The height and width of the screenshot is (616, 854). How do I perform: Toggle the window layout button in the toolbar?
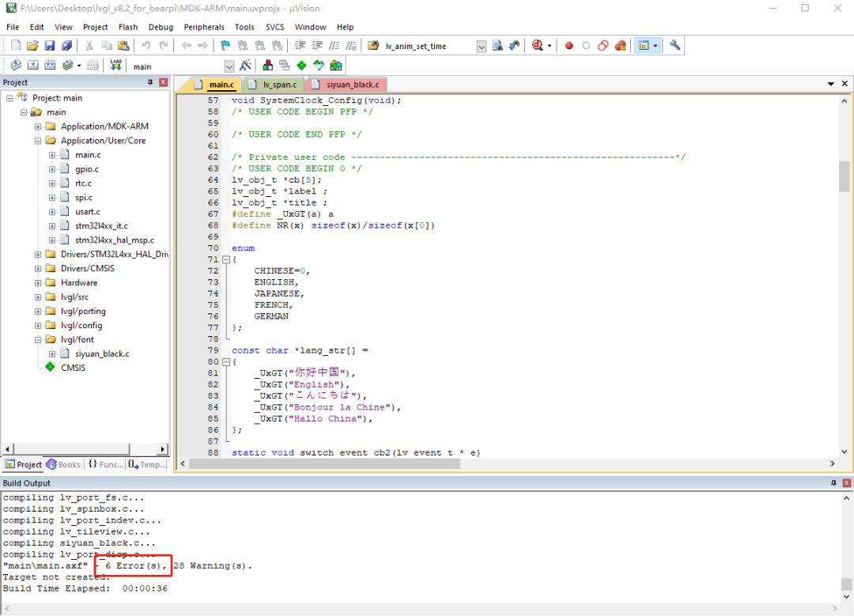[643, 46]
